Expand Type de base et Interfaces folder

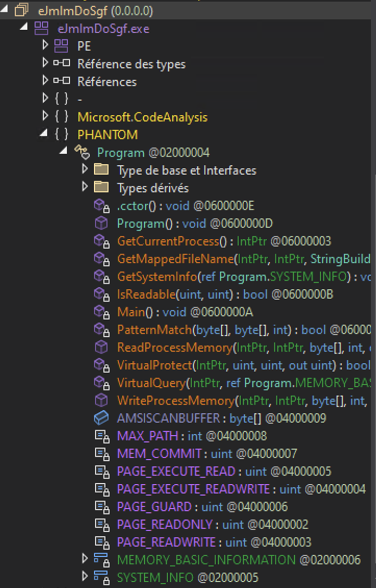85,170
